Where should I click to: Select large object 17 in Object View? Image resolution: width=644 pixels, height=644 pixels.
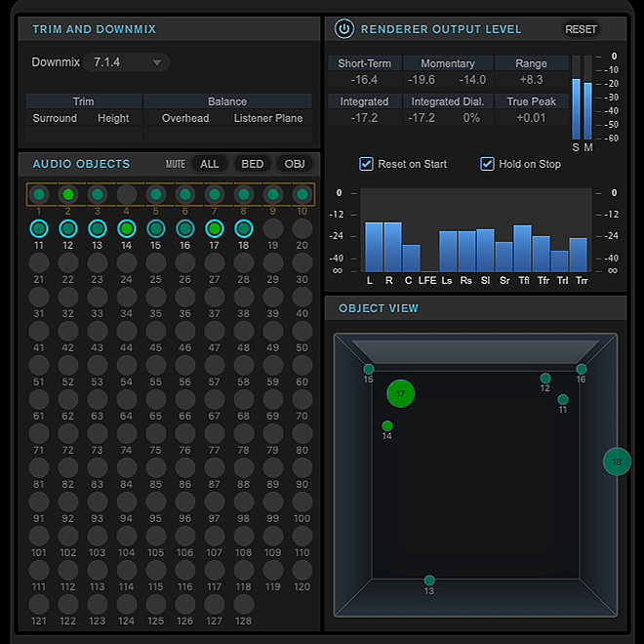click(401, 394)
